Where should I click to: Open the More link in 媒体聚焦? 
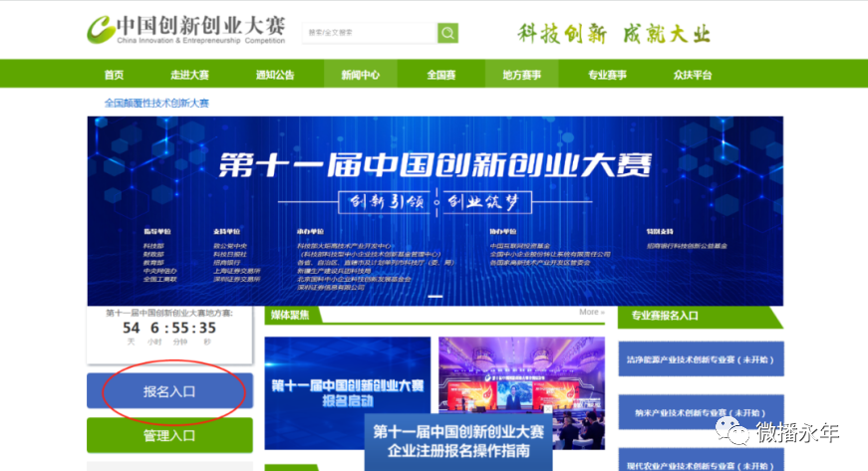tap(591, 313)
